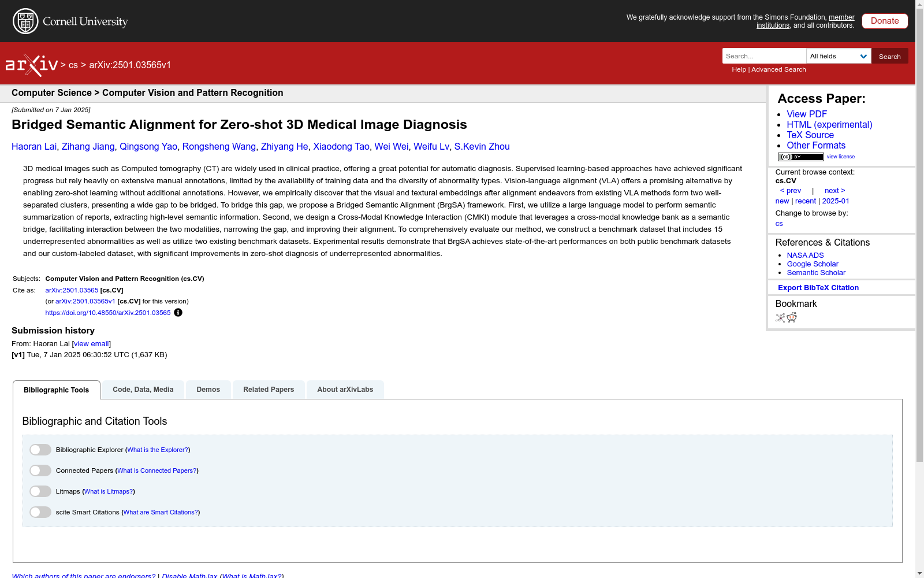
Task: Share the paper via the Reddit bookmark icon
Action: (792, 318)
